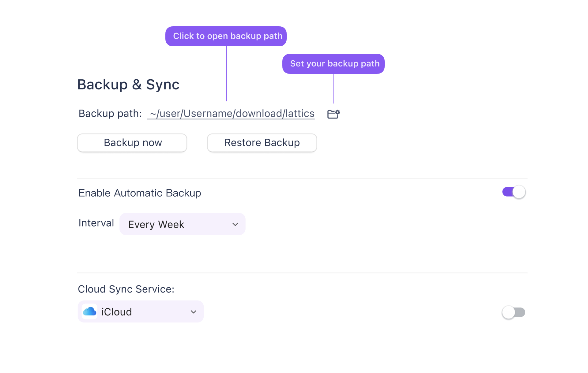Image resolution: width=588 pixels, height=373 pixels.
Task: Enable the Cloud Sync Service toggle
Action: pos(514,312)
